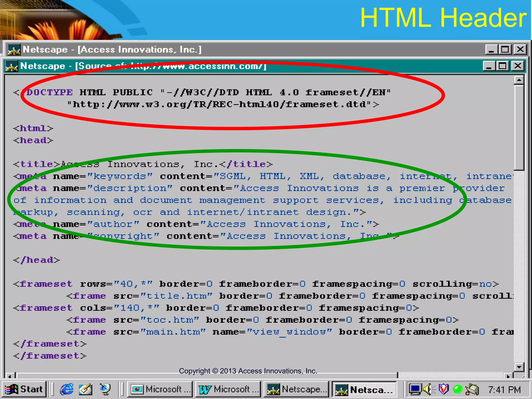Switch to first Netscape taskbar window

tap(296, 389)
